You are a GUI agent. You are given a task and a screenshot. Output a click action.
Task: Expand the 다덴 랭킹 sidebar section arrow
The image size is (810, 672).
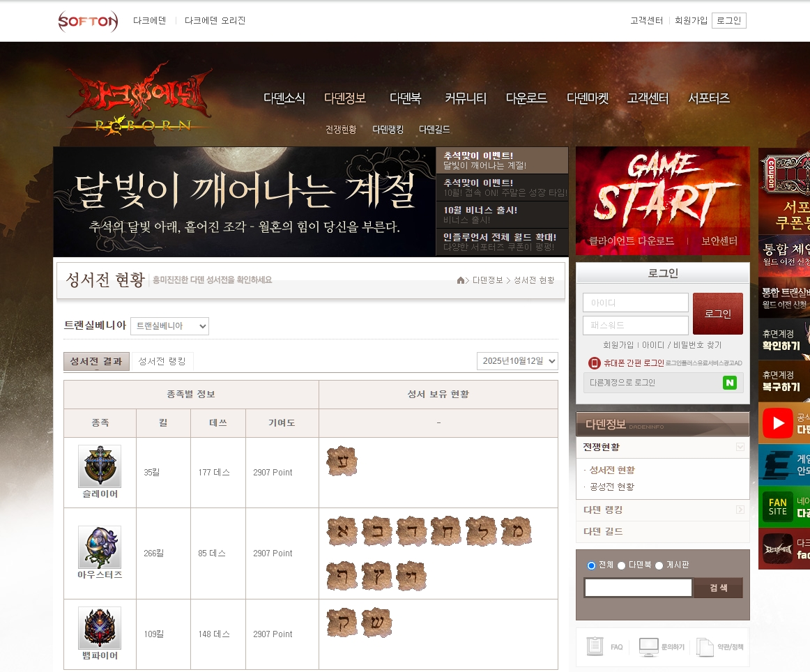click(x=740, y=510)
